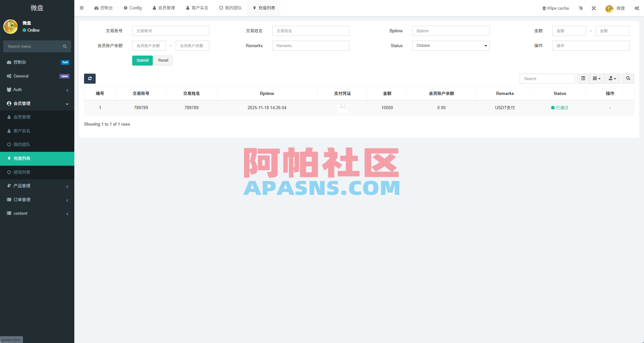
Task: Toggle the sidebar hamburger menu icon
Action: click(x=82, y=8)
